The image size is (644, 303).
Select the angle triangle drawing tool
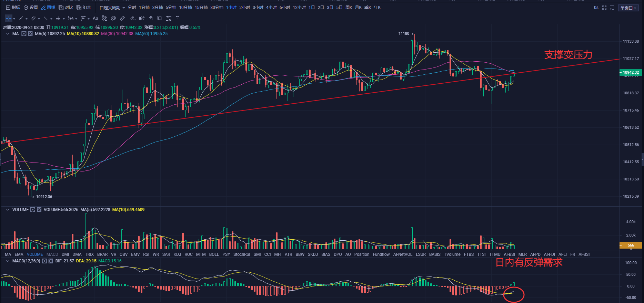click(46, 18)
